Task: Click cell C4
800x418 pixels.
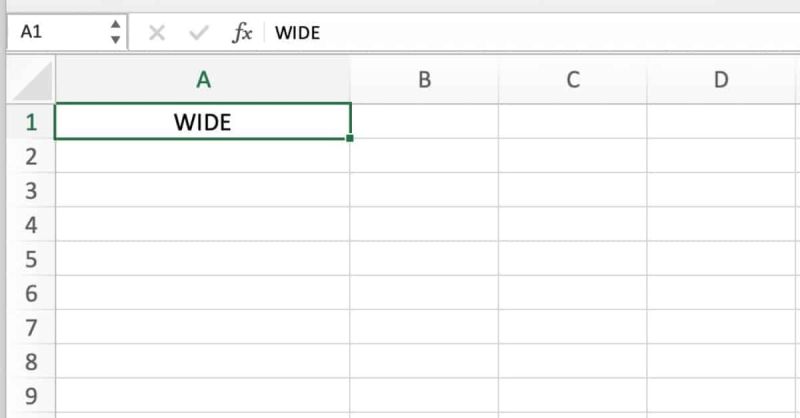Action: (x=572, y=224)
